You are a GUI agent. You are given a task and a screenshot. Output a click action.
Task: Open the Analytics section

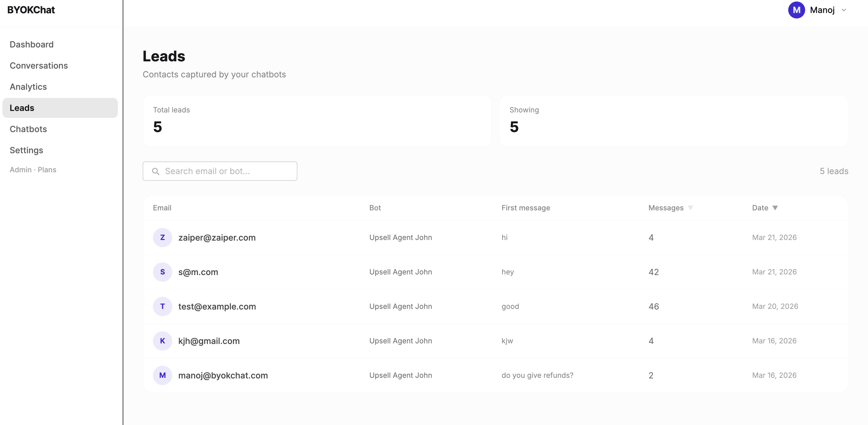[x=28, y=87]
